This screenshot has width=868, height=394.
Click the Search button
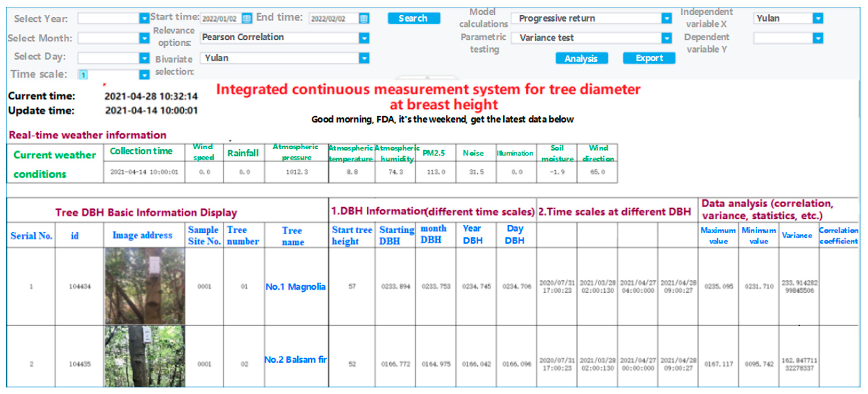[x=413, y=18]
